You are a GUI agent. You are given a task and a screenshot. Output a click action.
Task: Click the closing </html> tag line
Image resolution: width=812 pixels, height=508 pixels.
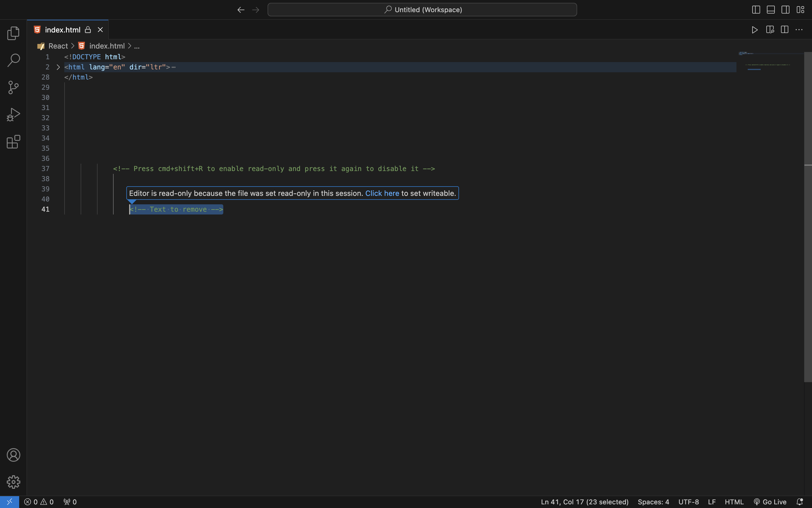(x=78, y=77)
